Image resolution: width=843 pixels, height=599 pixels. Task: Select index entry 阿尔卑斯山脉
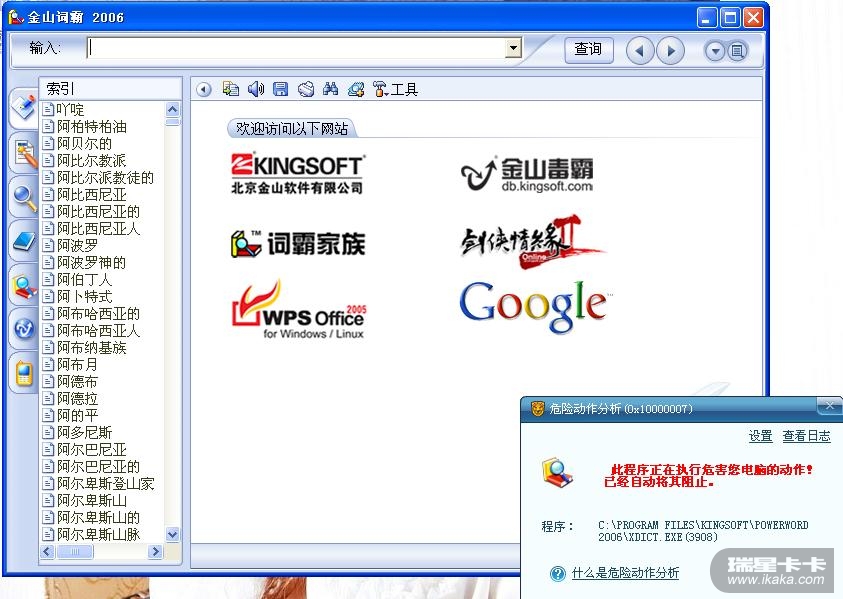pos(92,534)
